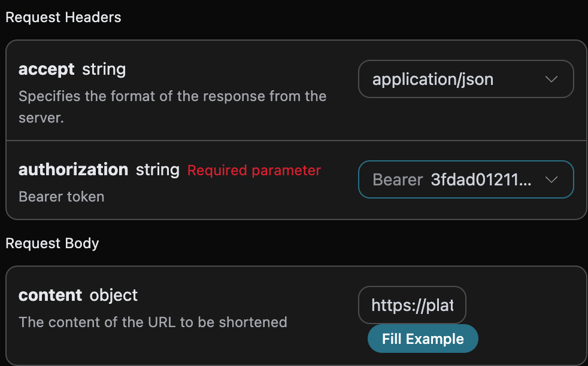Click the 'Bearer token' description text
The image size is (588, 366).
(61, 197)
